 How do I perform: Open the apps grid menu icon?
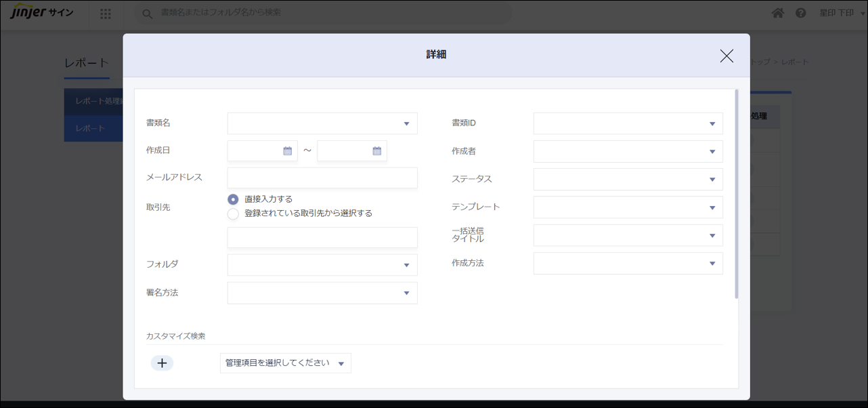click(x=106, y=14)
